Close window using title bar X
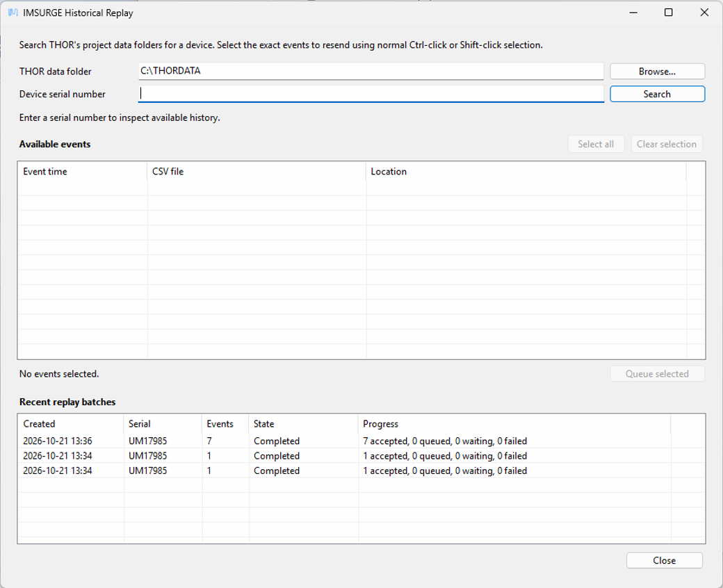Screen dimensions: 723x588 click(704, 13)
